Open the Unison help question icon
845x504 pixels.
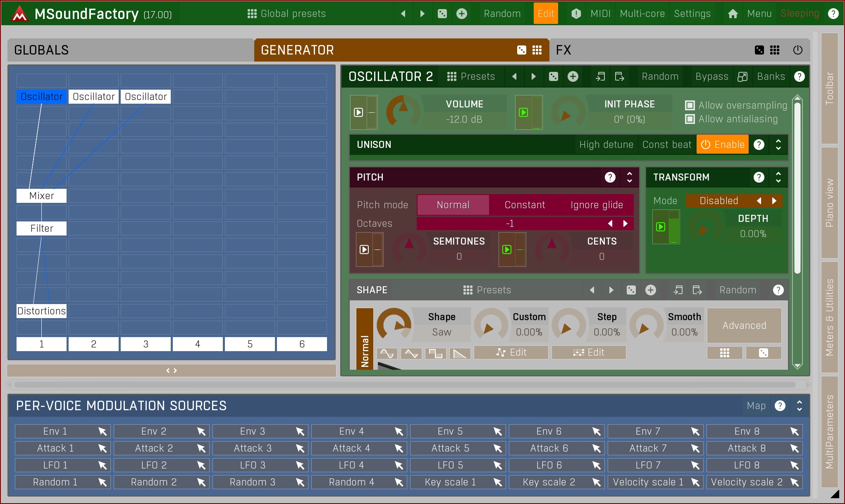[759, 145]
